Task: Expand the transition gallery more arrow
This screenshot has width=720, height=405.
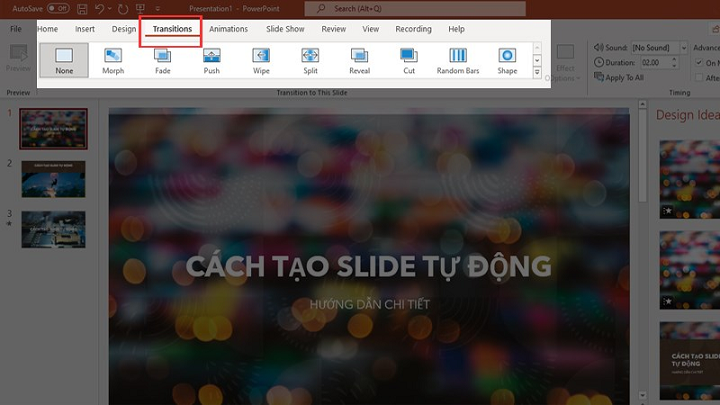Action: coord(537,73)
